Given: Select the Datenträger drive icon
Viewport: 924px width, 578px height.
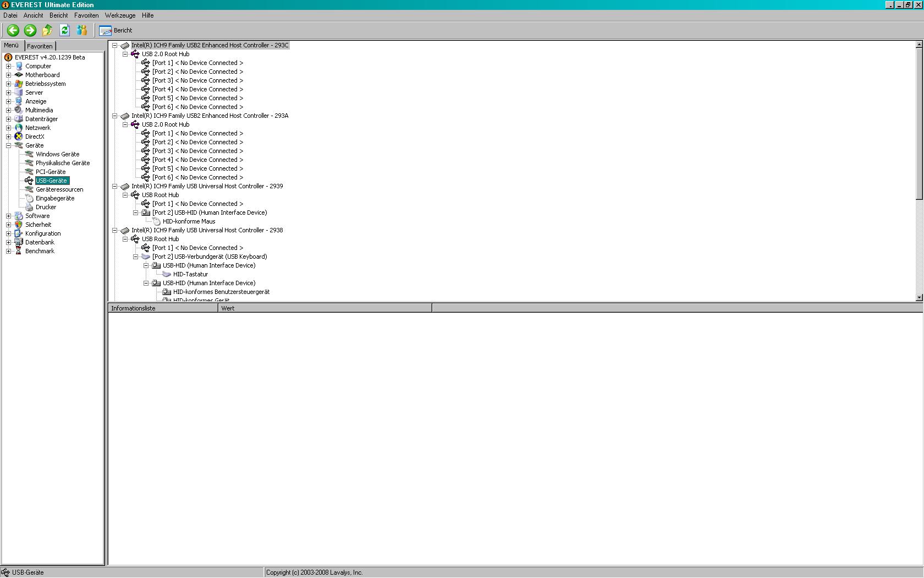Looking at the screenshot, I should 19,119.
